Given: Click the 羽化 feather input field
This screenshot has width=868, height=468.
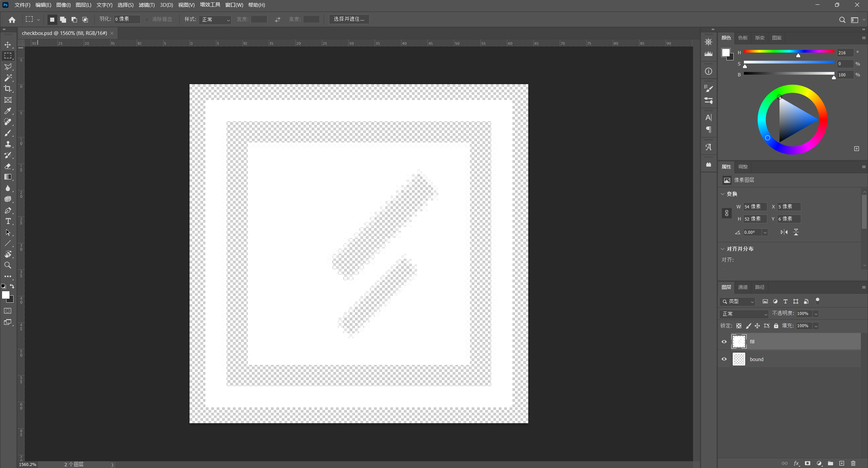Looking at the screenshot, I should click(127, 19).
